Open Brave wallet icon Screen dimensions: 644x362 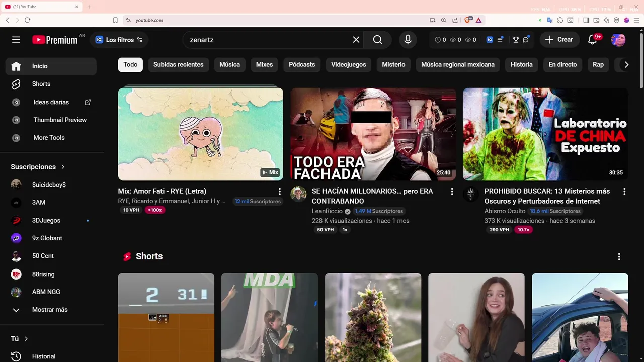tap(596, 20)
